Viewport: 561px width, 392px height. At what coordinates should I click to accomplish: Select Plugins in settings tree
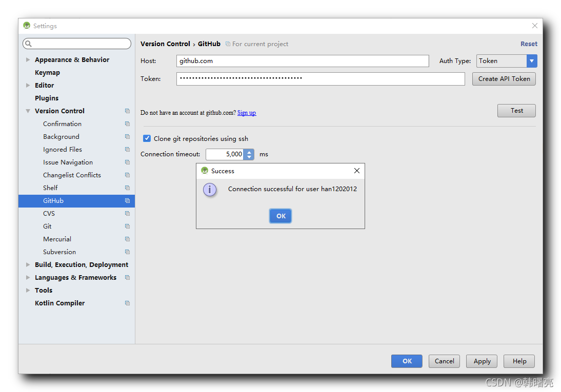point(47,98)
